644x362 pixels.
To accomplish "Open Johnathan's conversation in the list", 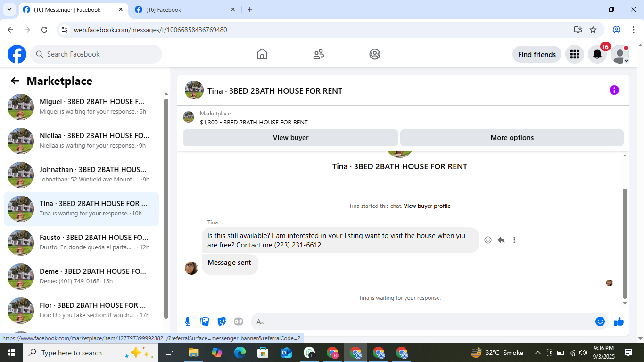I will [x=81, y=175].
